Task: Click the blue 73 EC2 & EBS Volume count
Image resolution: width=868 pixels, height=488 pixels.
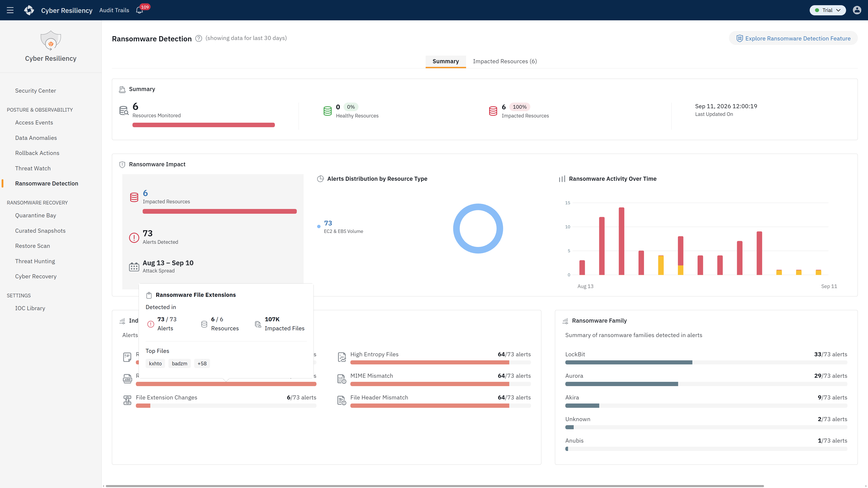Action: (328, 223)
